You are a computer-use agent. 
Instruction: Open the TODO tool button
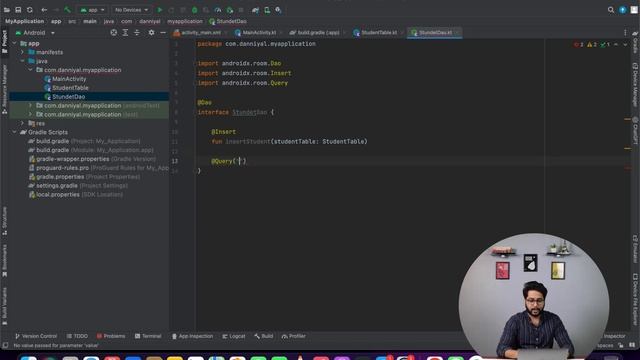click(x=78, y=336)
